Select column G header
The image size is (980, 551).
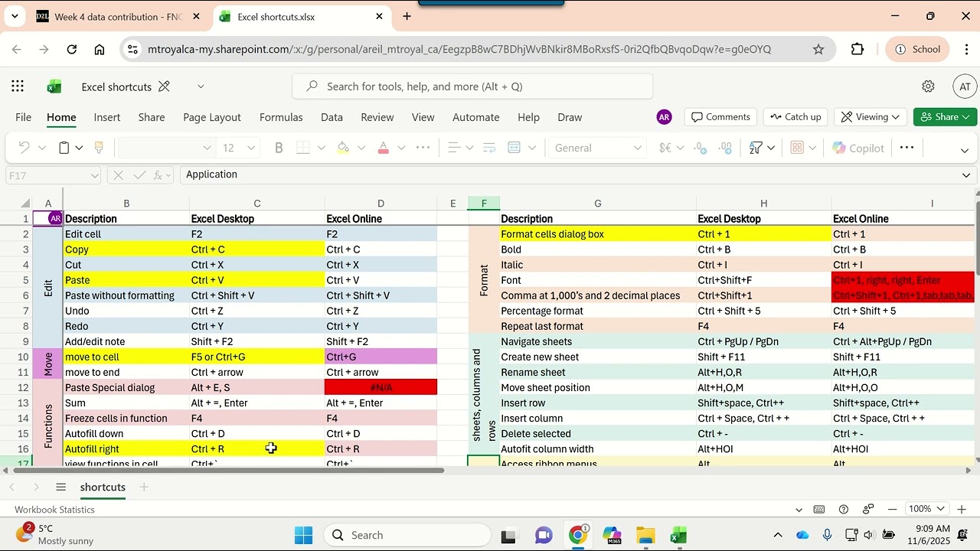[x=598, y=204]
